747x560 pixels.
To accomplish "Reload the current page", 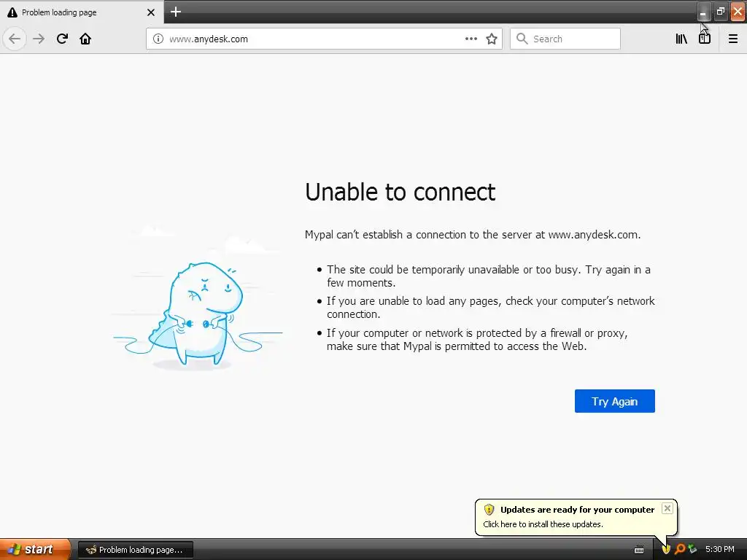I will pos(62,39).
